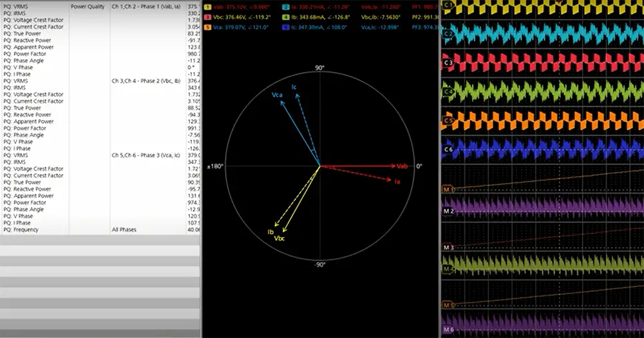This screenshot has width=644, height=338.
Task: Select the Ib phasor label
Action: click(270, 232)
